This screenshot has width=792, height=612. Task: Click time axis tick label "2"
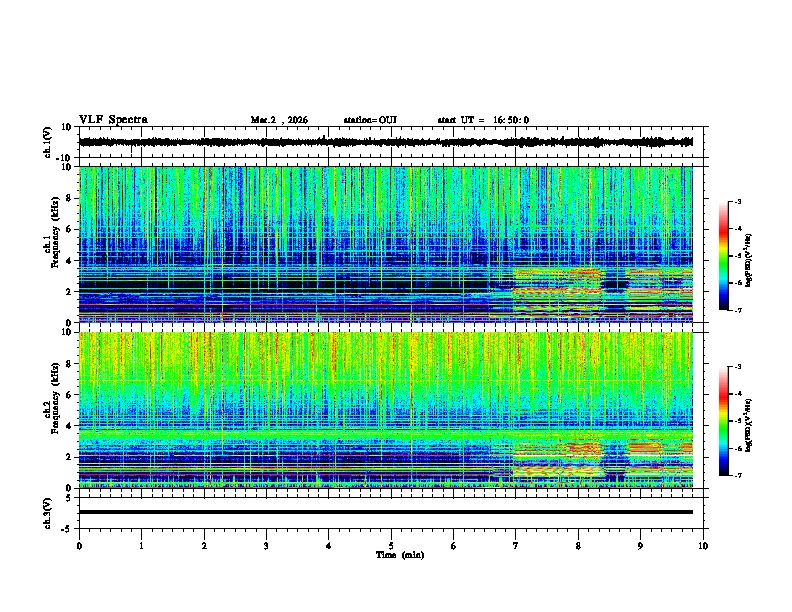pos(204,546)
